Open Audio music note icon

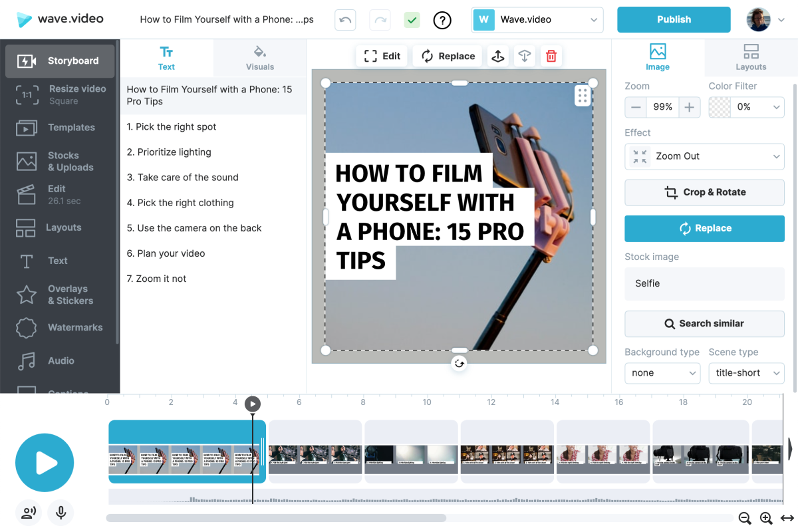[x=27, y=360]
